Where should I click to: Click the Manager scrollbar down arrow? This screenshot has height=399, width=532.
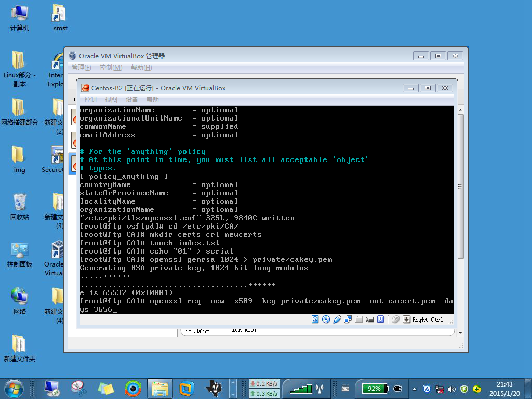(x=461, y=332)
